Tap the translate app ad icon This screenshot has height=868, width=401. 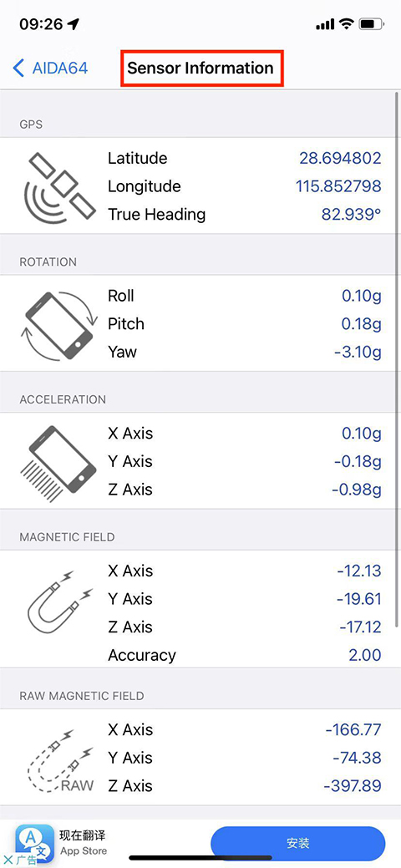(33, 841)
